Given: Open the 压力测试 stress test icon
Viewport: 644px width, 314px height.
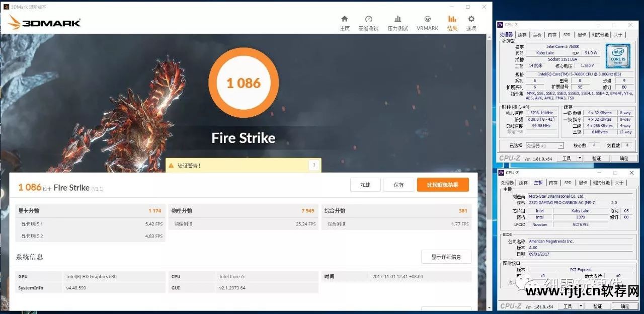Looking at the screenshot, I should click(398, 19).
